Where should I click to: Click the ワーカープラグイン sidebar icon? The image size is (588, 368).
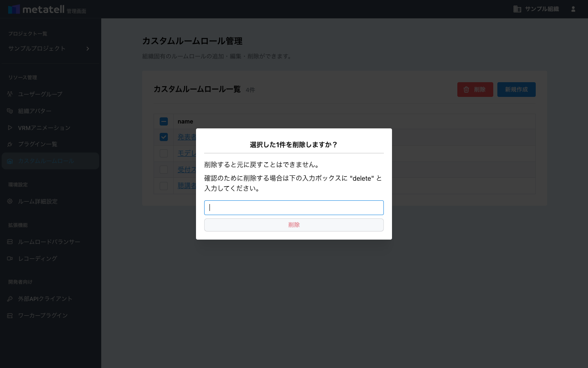pos(10,316)
